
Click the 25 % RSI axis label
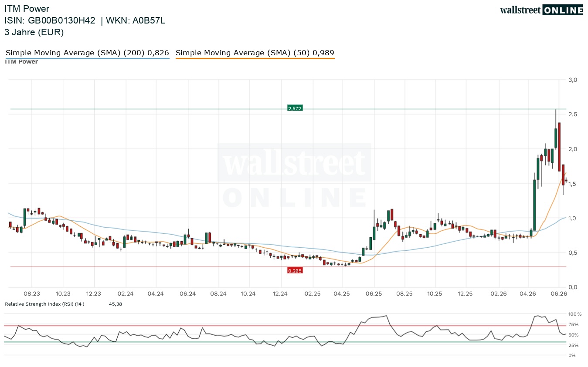click(574, 345)
